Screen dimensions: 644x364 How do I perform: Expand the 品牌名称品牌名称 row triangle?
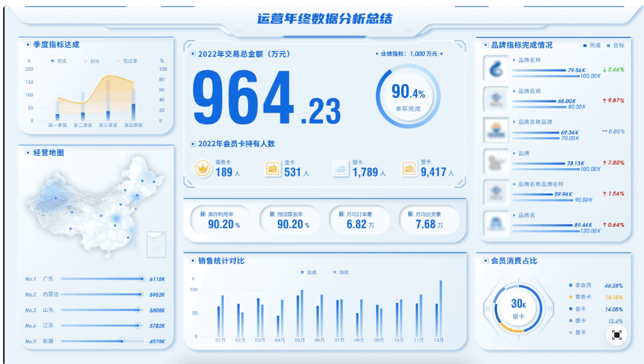514,184
